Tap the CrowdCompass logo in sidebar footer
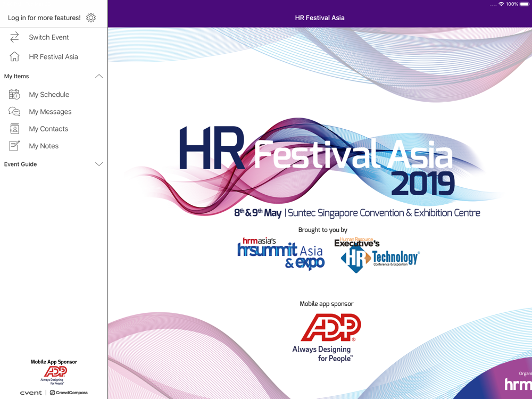 pos(69,393)
